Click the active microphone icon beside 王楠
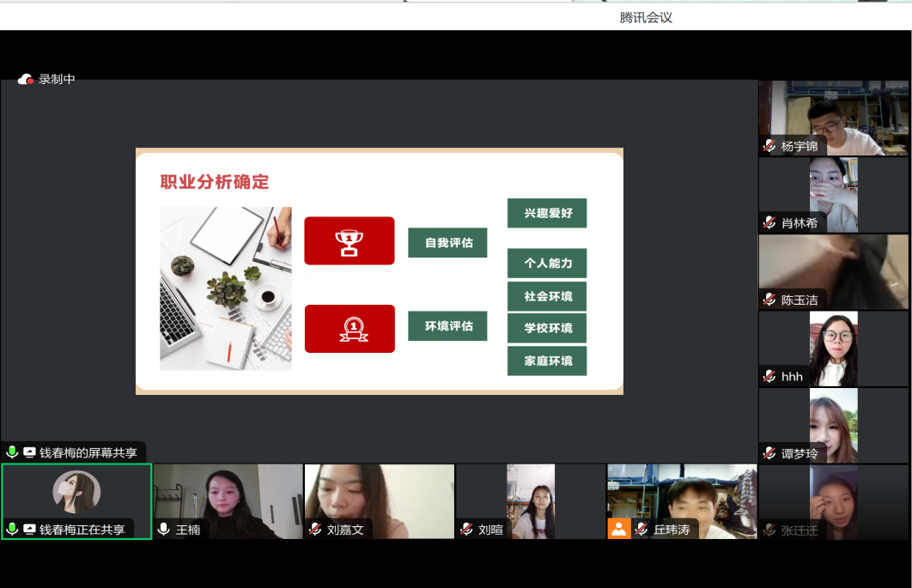 164,530
